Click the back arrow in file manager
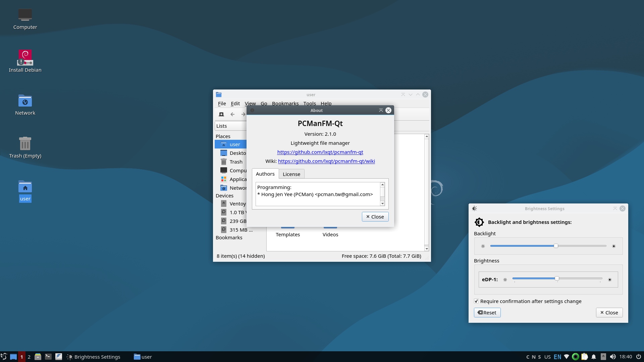 point(232,114)
